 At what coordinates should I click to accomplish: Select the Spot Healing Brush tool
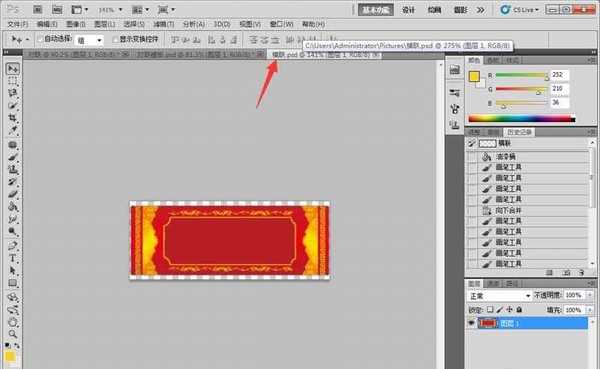[13, 145]
